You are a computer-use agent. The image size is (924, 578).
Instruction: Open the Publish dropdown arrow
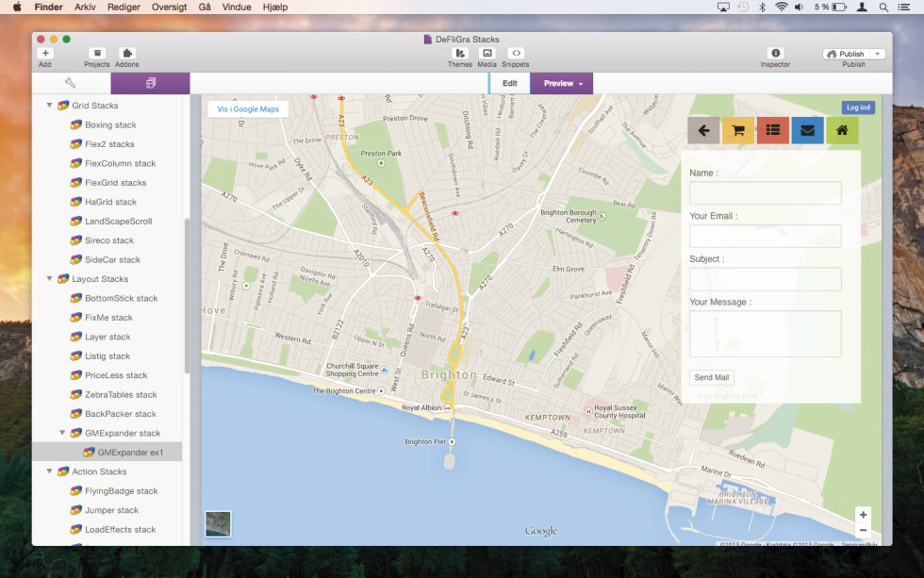click(x=878, y=54)
